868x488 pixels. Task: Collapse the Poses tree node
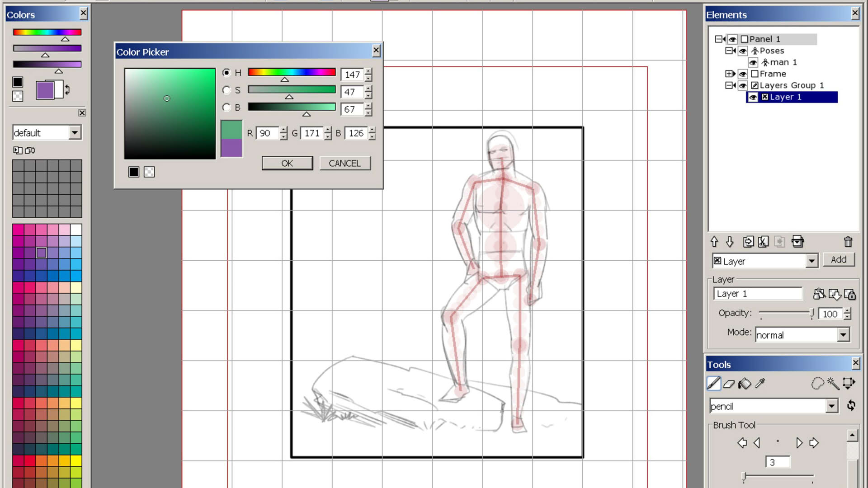pos(729,51)
